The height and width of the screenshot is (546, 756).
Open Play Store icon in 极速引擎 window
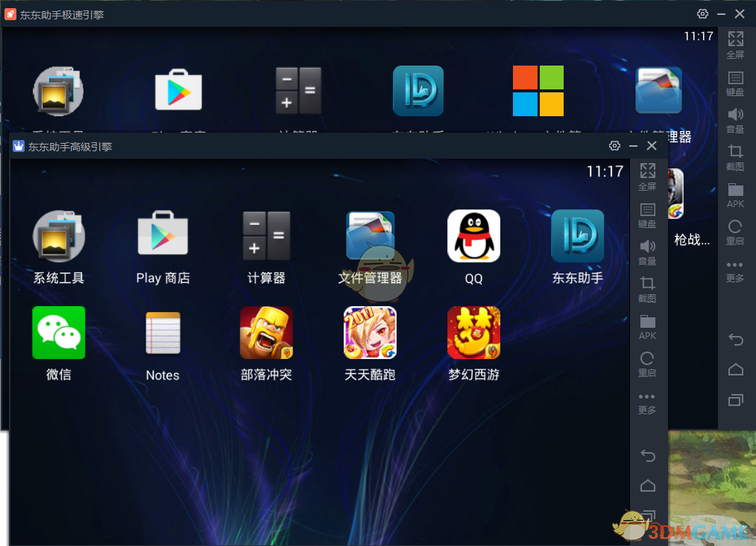click(x=178, y=89)
